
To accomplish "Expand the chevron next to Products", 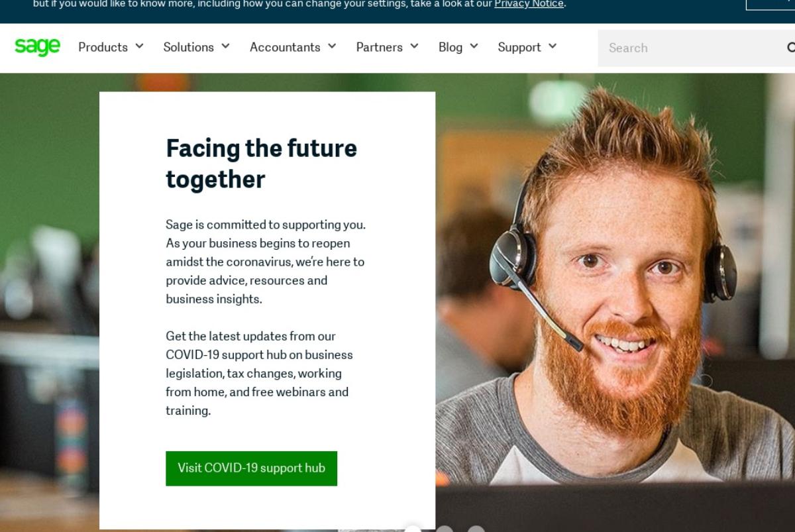I will pyautogui.click(x=139, y=46).
